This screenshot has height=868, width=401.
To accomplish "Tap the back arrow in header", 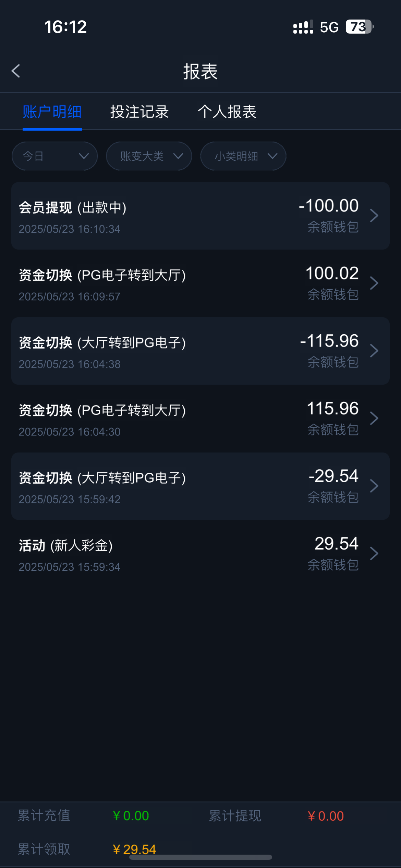I will coord(16,71).
